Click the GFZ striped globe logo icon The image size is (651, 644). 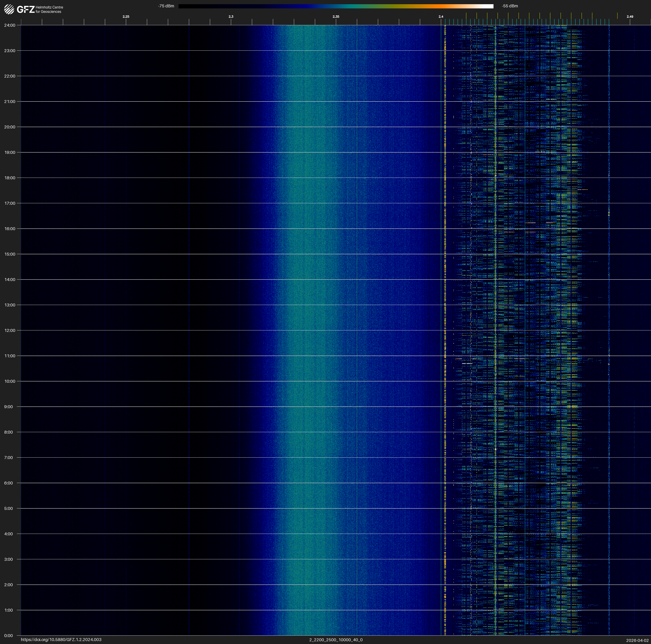pyautogui.click(x=9, y=9)
